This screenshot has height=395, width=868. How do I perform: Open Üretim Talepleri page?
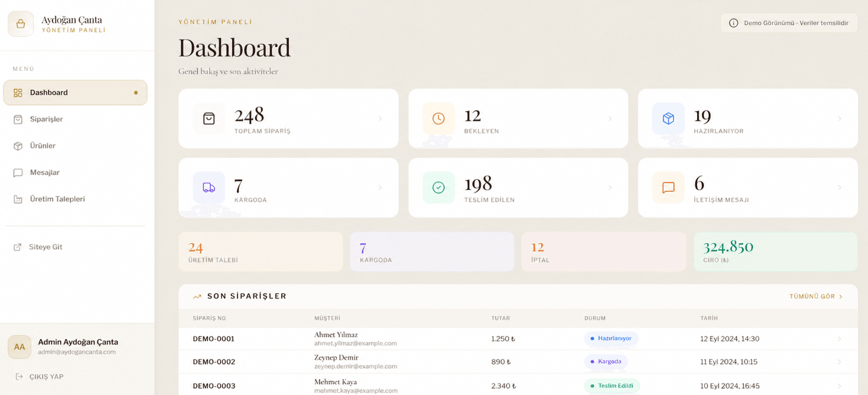click(x=75, y=199)
